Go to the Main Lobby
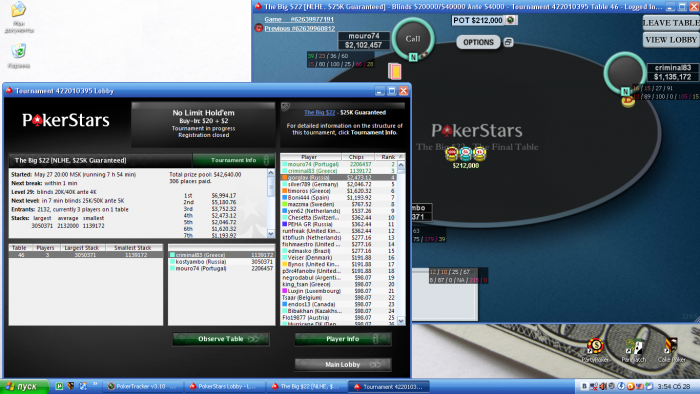700x394 pixels. [343, 365]
